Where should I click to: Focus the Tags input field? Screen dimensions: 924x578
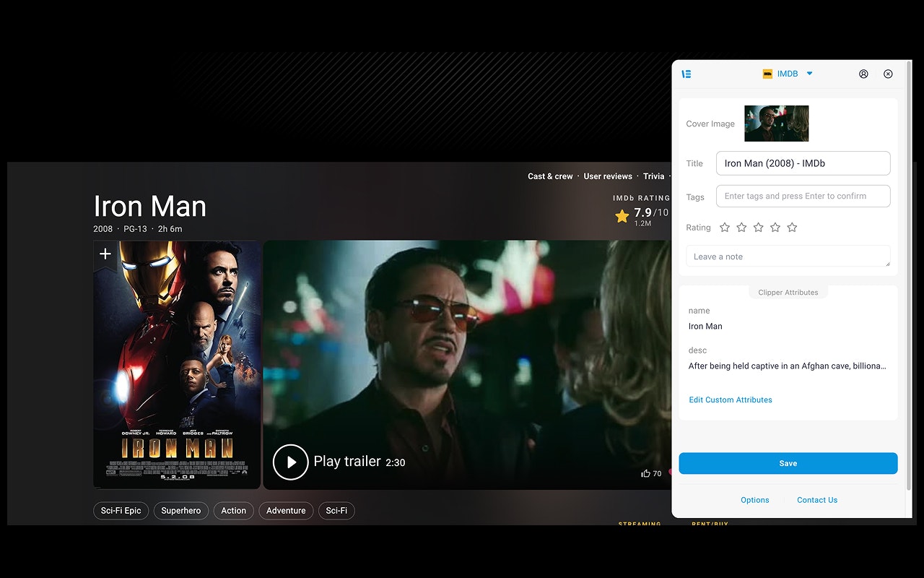(803, 196)
